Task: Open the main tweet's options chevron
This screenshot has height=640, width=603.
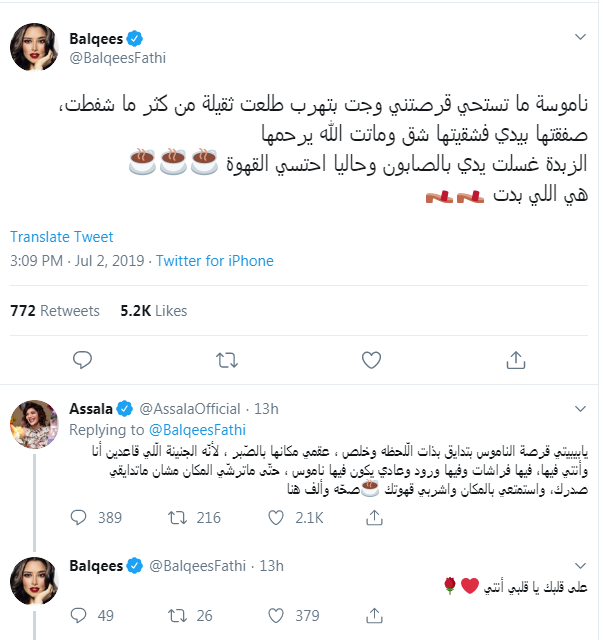Action: coord(580,39)
